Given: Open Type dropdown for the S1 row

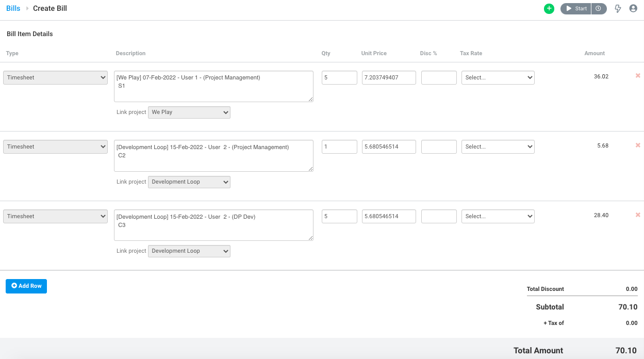Looking at the screenshot, I should [56, 77].
